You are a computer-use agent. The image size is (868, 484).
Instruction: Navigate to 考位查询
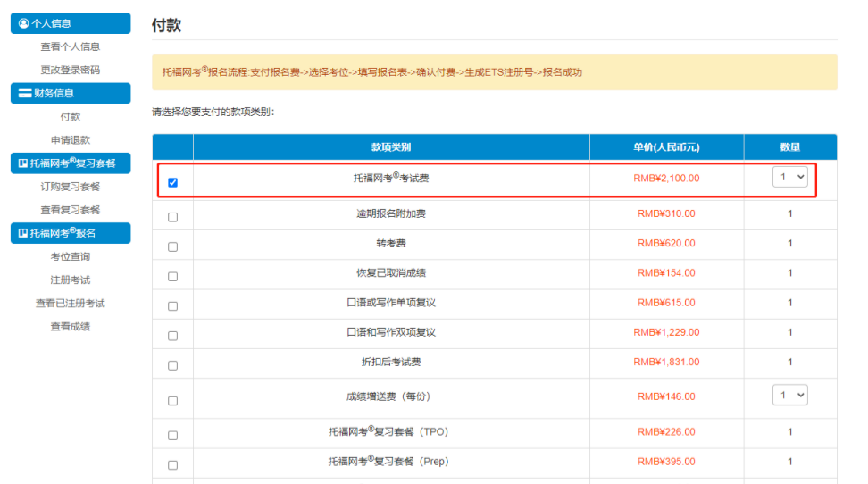(70, 256)
